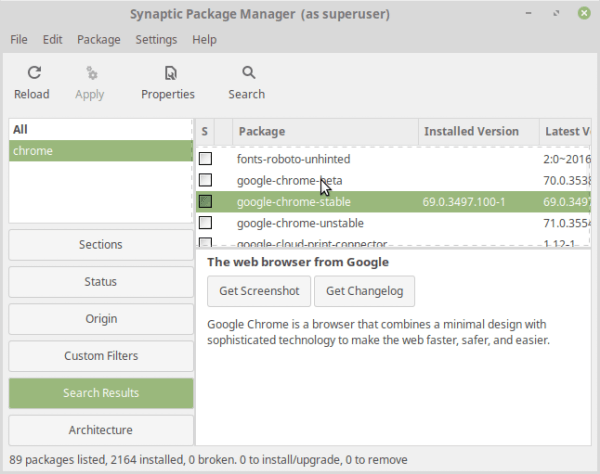The image size is (600, 474).
Task: Click the Reload toolbar icon
Action: (34, 73)
